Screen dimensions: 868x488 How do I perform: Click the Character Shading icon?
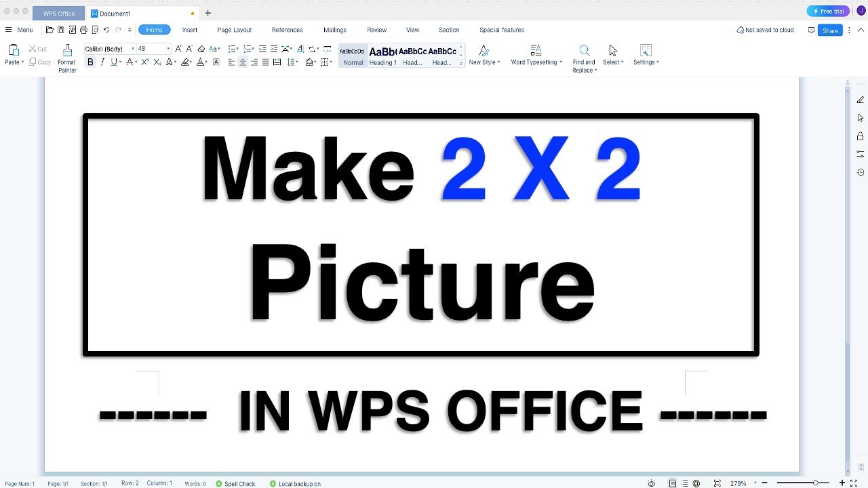(x=216, y=62)
